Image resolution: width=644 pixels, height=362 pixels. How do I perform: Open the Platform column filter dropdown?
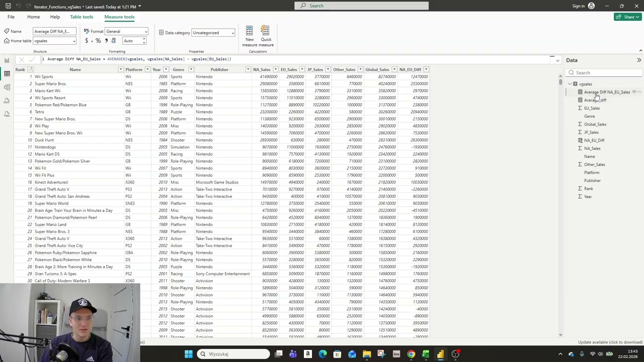pyautogui.click(x=147, y=69)
